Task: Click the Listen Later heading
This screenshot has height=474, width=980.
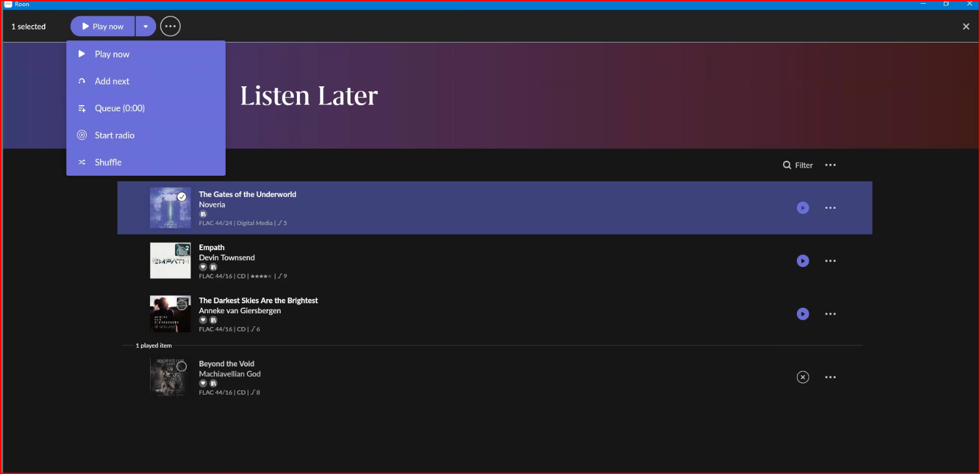Action: coord(309,96)
